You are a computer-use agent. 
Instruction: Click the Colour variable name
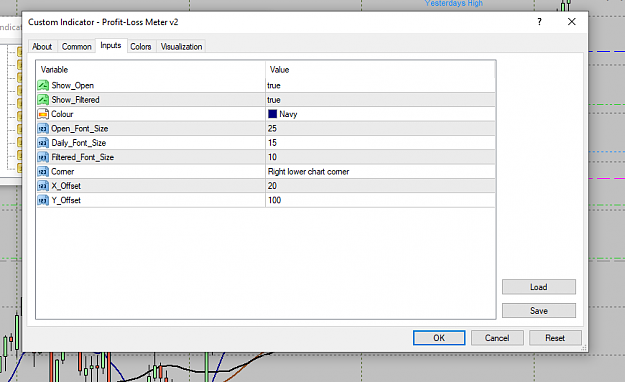pos(62,114)
